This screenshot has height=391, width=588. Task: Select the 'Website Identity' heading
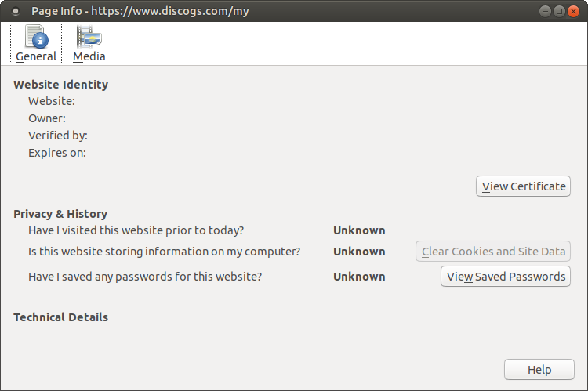click(x=60, y=85)
